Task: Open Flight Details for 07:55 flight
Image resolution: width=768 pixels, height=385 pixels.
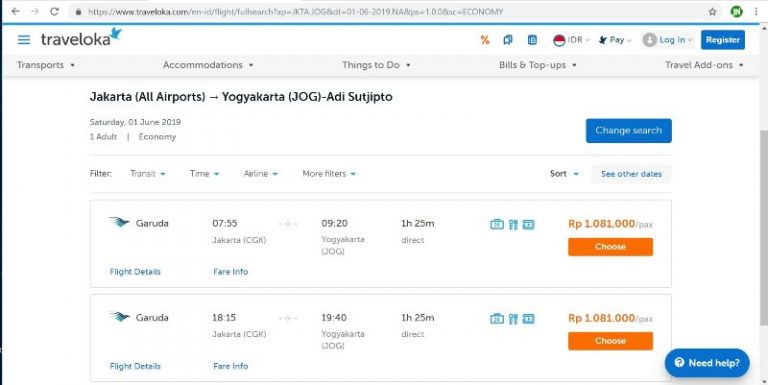Action: [x=135, y=272]
